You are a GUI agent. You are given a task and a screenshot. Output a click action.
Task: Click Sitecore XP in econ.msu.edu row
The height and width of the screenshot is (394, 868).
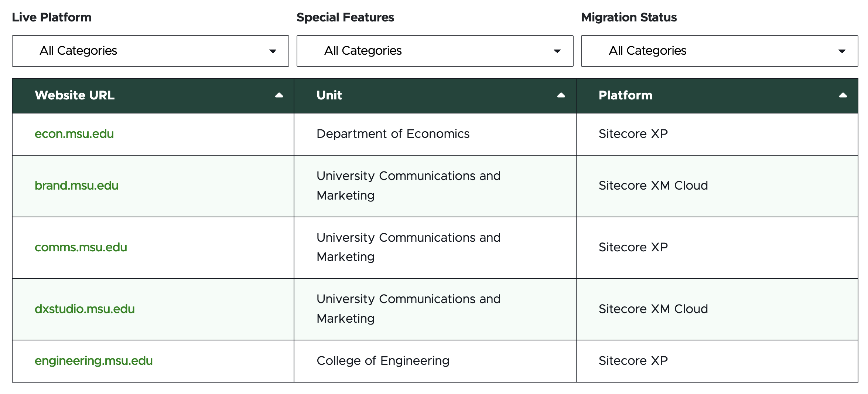pos(633,134)
